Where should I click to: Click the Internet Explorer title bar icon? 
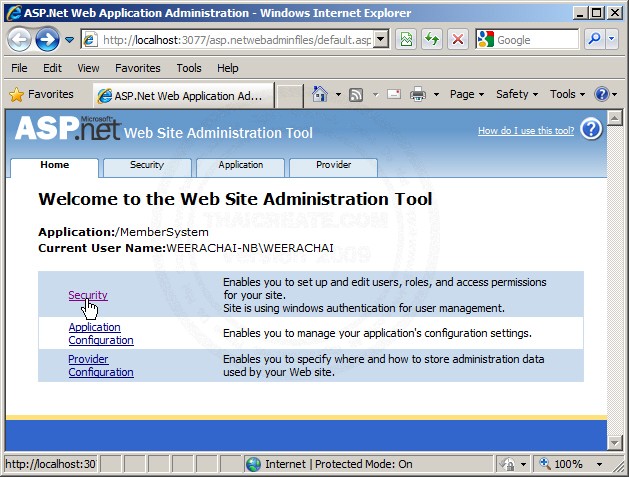[x=14, y=13]
